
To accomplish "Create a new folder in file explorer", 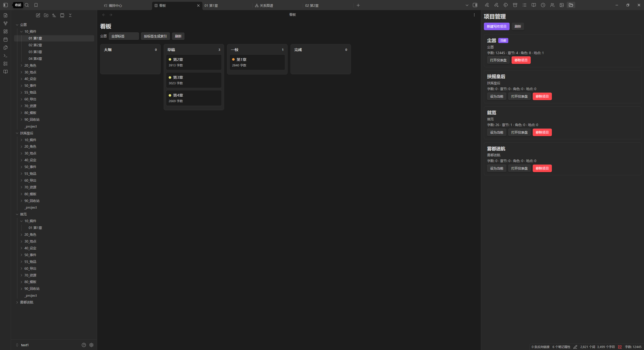I will pos(46,15).
